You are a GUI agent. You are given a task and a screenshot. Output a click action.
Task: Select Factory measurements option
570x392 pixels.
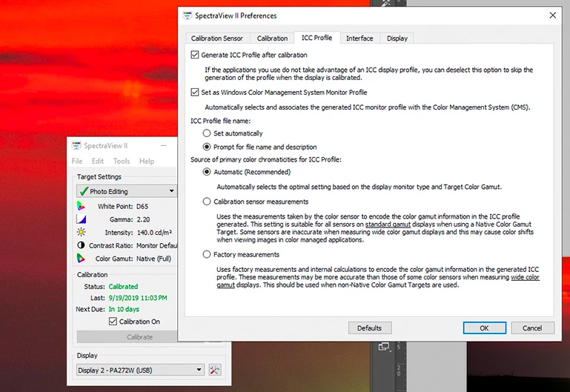[x=207, y=255]
